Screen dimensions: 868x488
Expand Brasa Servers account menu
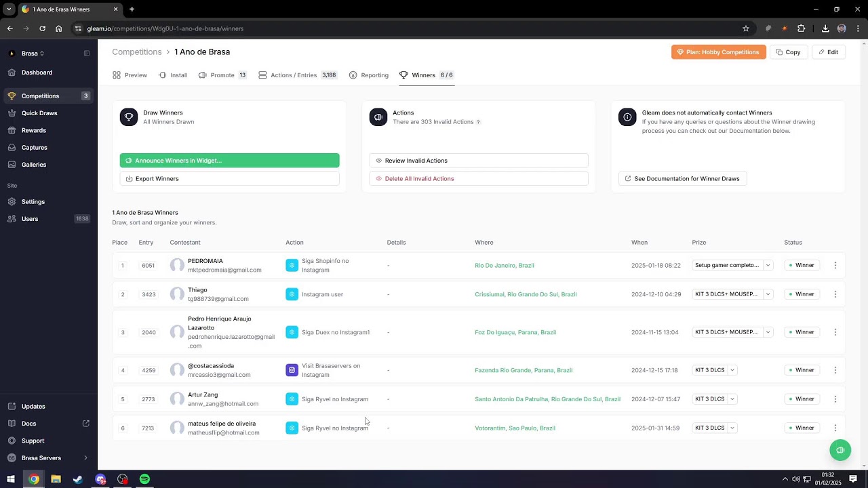tap(47, 458)
